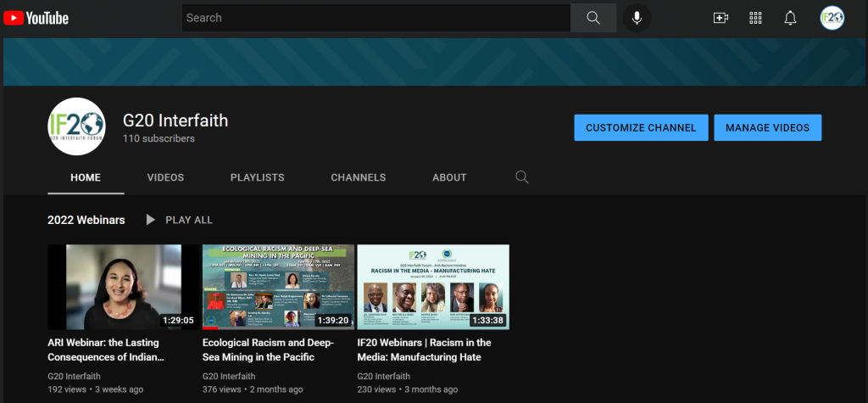This screenshot has width=868, height=403.
Task: Open the ARI Webinar video thumbnail
Action: [x=124, y=287]
